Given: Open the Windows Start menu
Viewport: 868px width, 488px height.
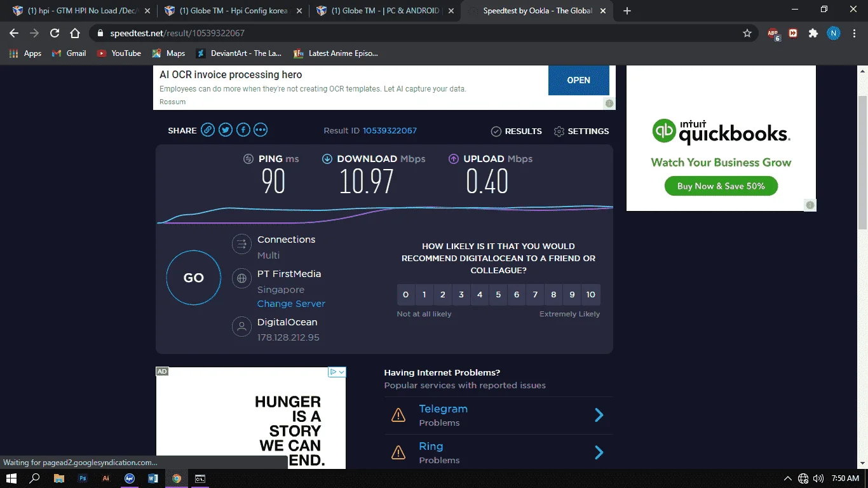Looking at the screenshot, I should pos(11,478).
